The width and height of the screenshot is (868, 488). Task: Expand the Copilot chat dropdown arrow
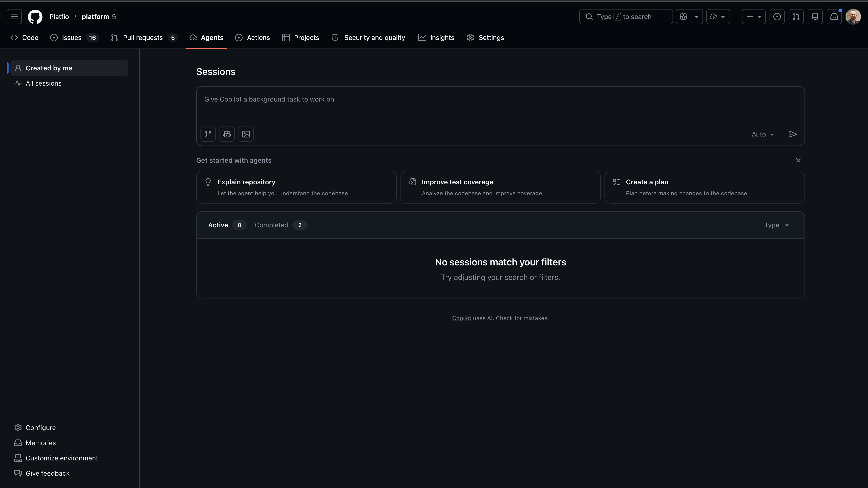(697, 16)
